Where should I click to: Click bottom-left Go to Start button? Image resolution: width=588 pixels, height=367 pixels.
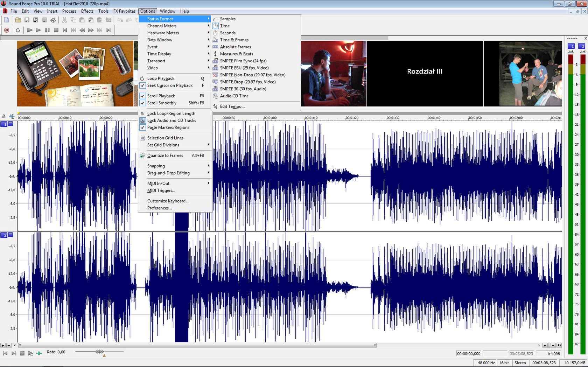5,353
